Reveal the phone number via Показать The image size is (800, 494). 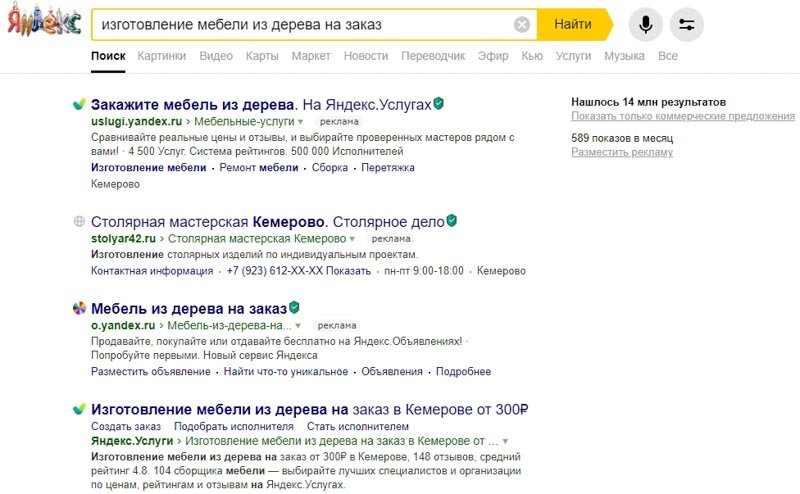click(348, 270)
